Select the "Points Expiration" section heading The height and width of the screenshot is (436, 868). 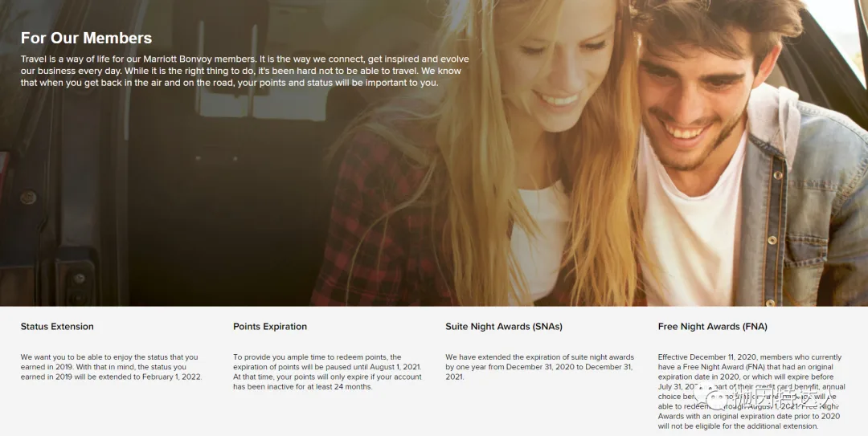tap(269, 327)
